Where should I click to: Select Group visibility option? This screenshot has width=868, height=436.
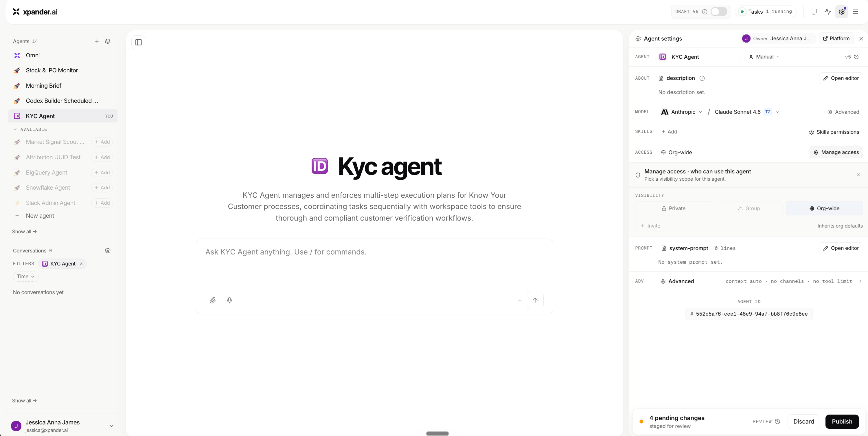(749, 208)
